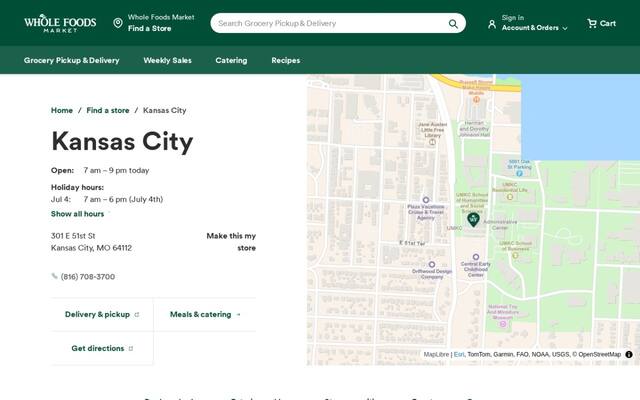Click the E 51st Ter street label on map

pyautogui.click(x=412, y=243)
